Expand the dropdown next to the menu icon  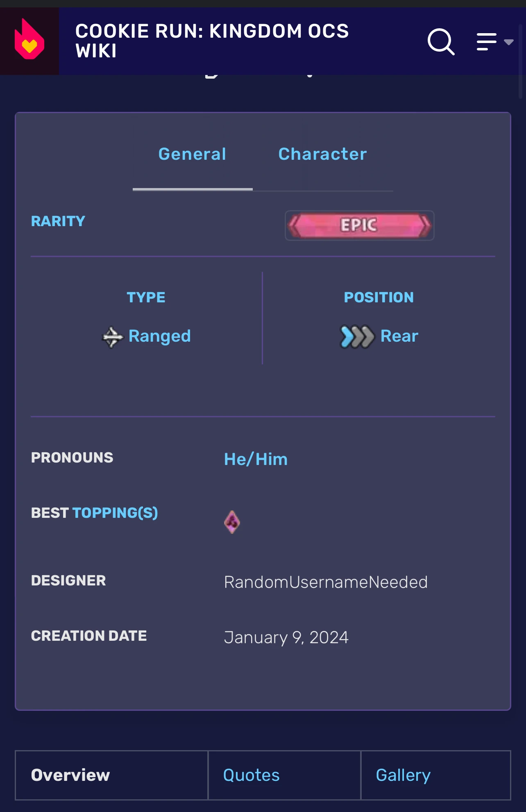[x=509, y=41]
